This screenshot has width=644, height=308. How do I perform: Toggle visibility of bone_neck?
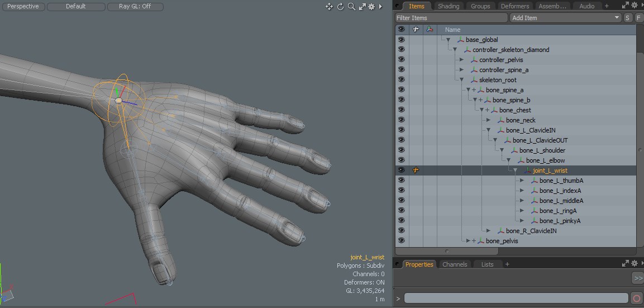[x=401, y=120]
